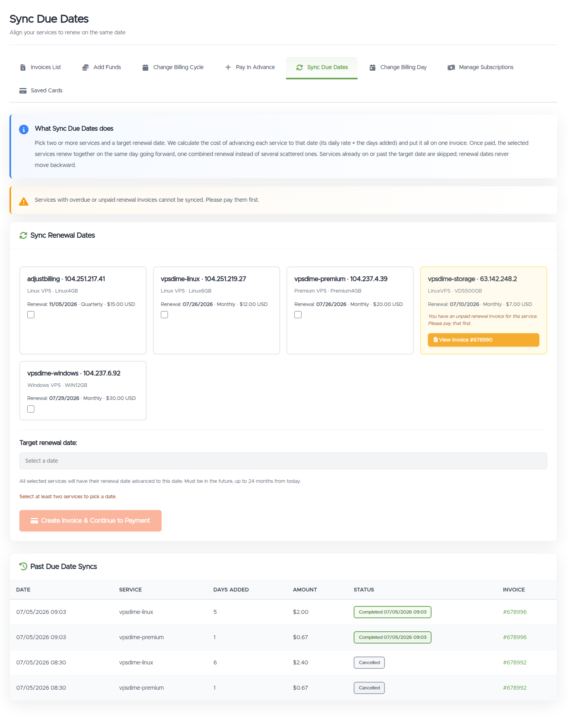569x728 pixels.
Task: Click the DAYS ADDED column header
Action: 231,590
